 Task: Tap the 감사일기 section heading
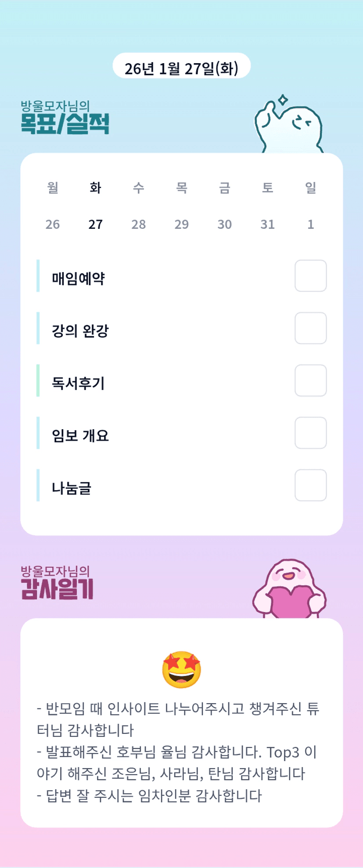pyautogui.click(x=58, y=588)
